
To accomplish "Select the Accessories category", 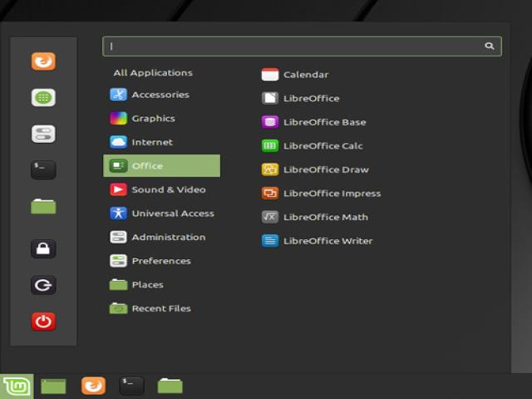I will (162, 95).
